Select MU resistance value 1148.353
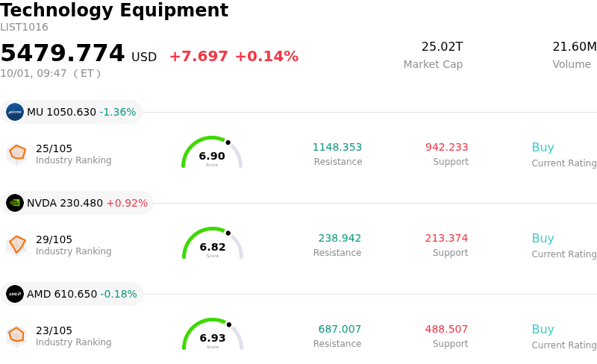The height and width of the screenshot is (364, 597). pos(337,147)
